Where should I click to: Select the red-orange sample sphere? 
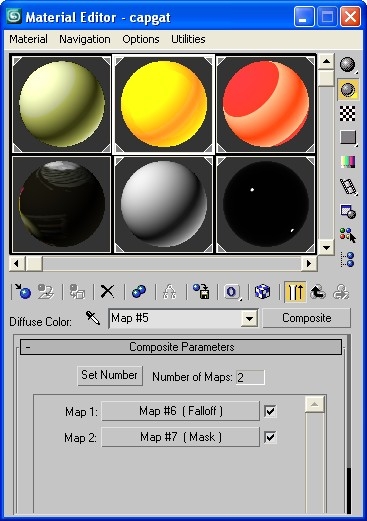[266, 104]
